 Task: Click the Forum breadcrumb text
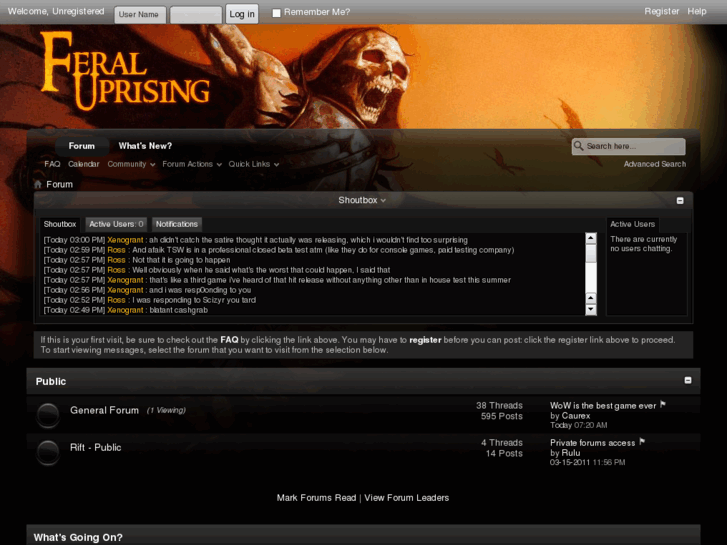[59, 185]
